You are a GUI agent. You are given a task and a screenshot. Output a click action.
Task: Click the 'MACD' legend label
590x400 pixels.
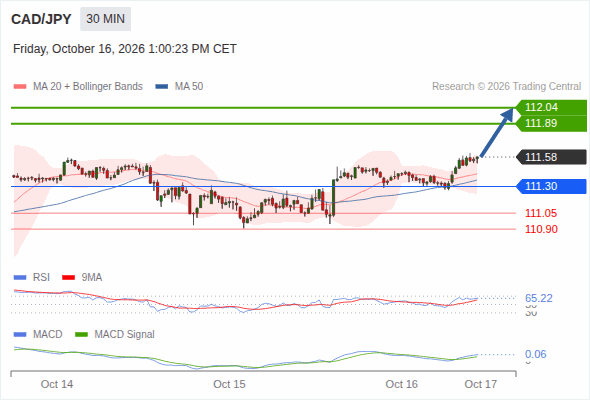[x=47, y=335]
